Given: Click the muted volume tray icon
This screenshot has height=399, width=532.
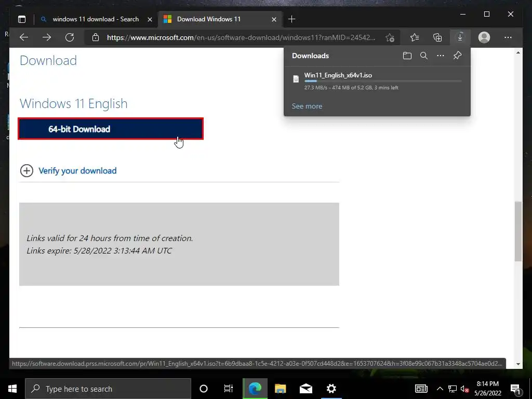Looking at the screenshot, I should tap(464, 389).
